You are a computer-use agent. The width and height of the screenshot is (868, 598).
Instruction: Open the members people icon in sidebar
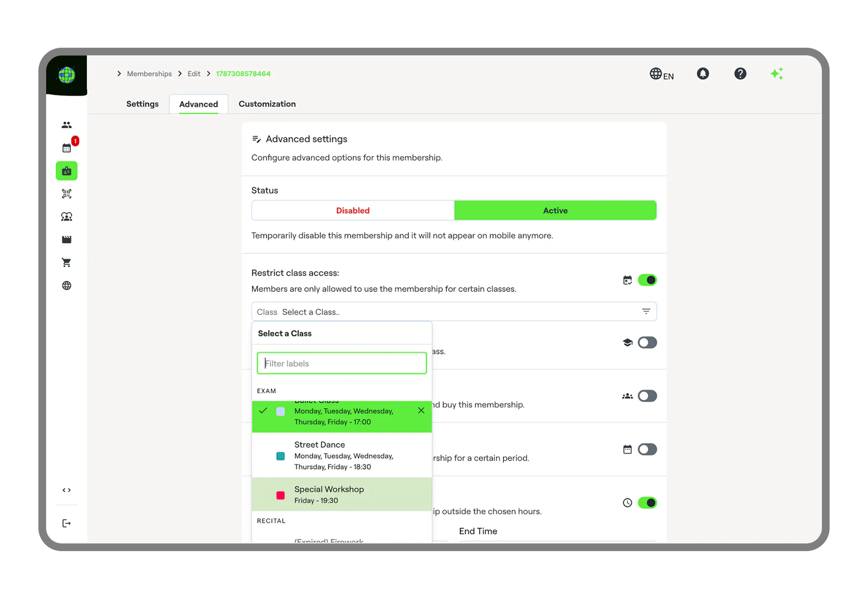click(66, 125)
